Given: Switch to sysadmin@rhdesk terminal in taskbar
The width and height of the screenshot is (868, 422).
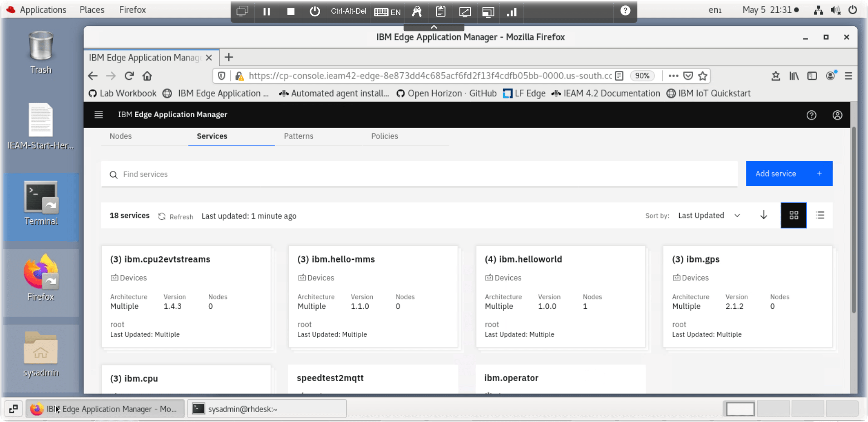Looking at the screenshot, I should (267, 409).
